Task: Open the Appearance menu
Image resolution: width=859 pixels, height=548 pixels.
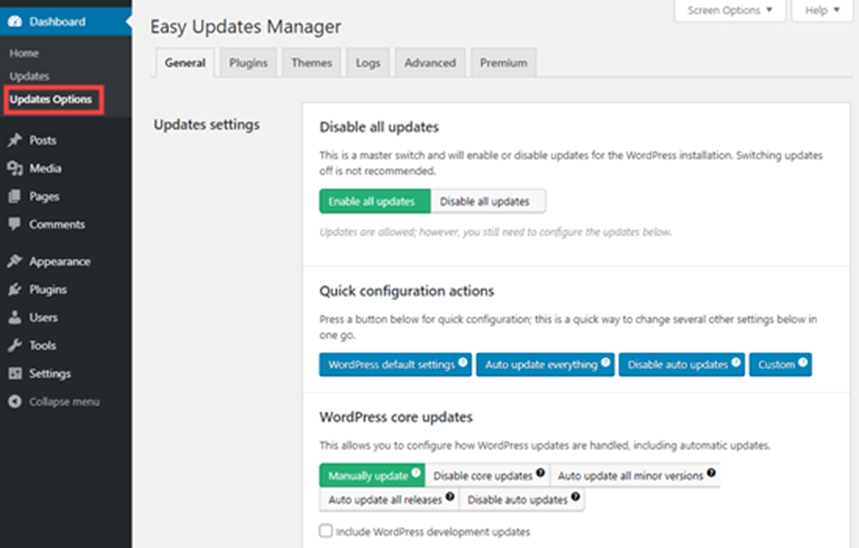Action: tap(66, 261)
